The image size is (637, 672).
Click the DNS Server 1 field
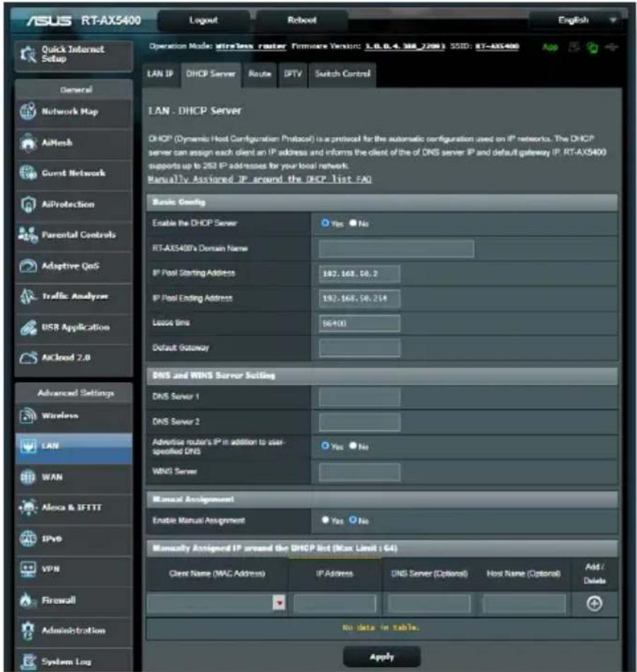tap(359, 397)
